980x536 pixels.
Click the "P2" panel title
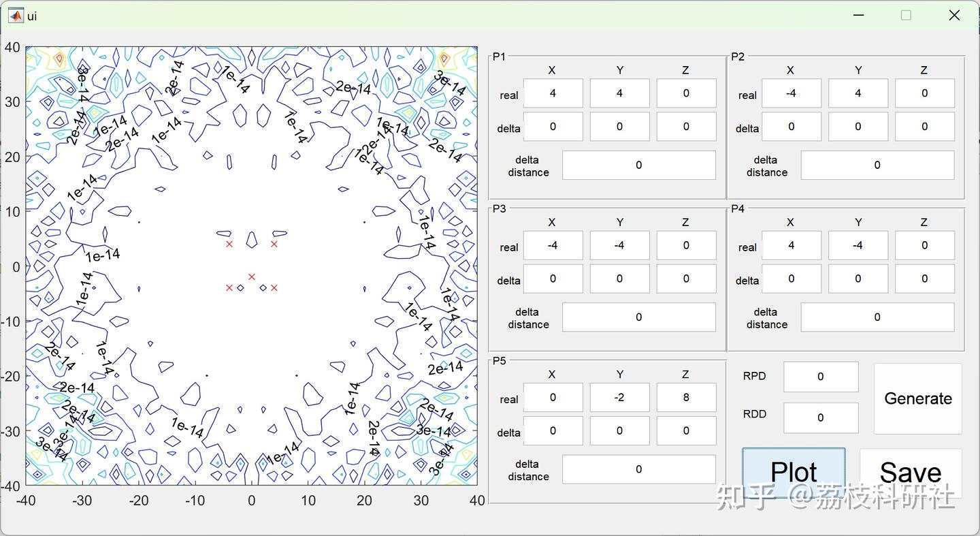pos(738,57)
